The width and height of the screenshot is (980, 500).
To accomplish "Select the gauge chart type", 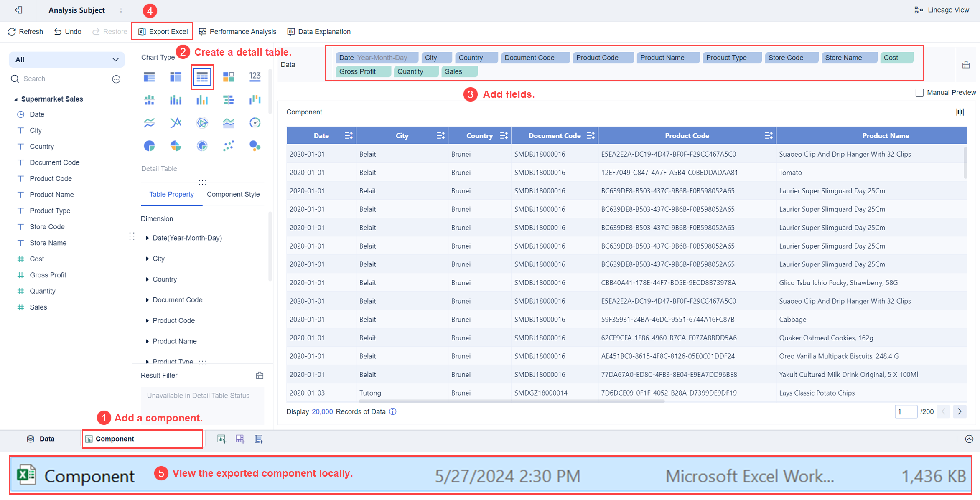I will [x=255, y=122].
